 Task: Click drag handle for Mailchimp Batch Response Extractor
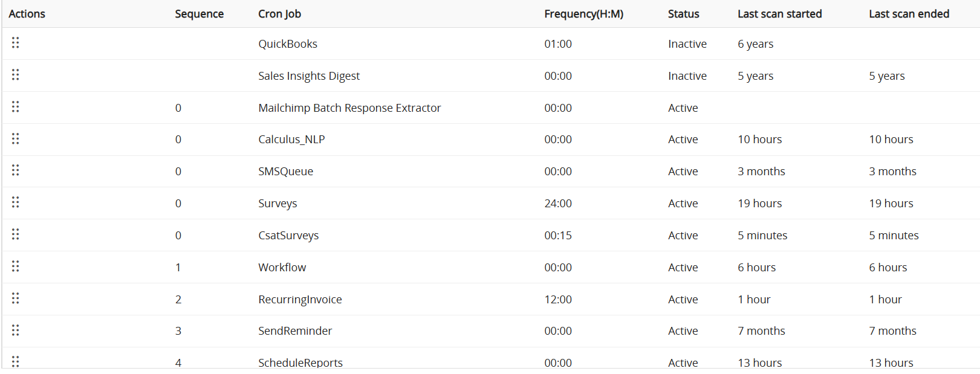click(x=16, y=107)
